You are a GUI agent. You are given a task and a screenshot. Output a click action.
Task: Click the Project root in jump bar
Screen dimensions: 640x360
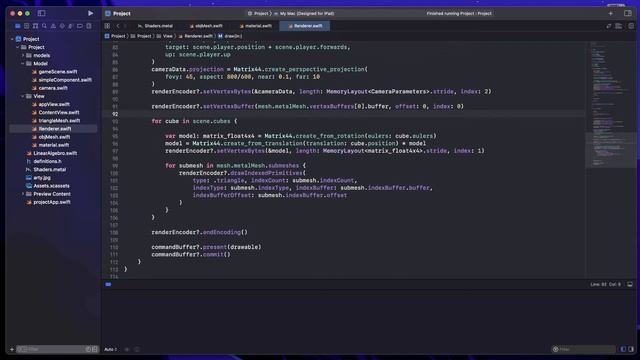click(x=115, y=36)
